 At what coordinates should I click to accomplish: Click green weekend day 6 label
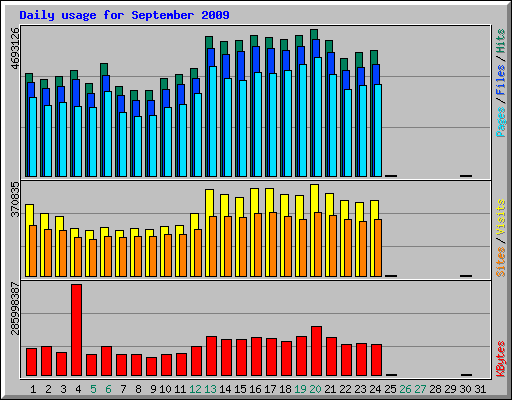pyautogui.click(x=108, y=389)
